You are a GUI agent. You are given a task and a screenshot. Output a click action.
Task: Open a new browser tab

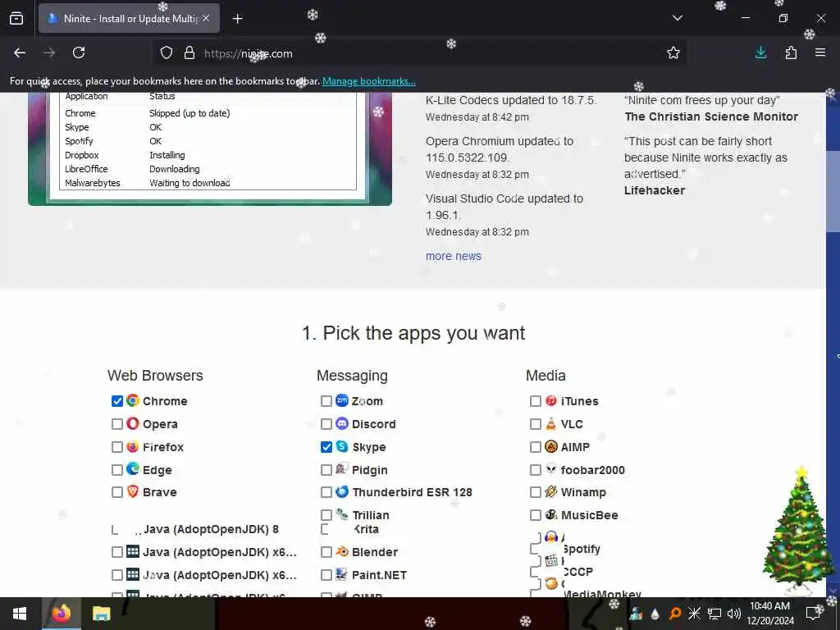pos(237,19)
